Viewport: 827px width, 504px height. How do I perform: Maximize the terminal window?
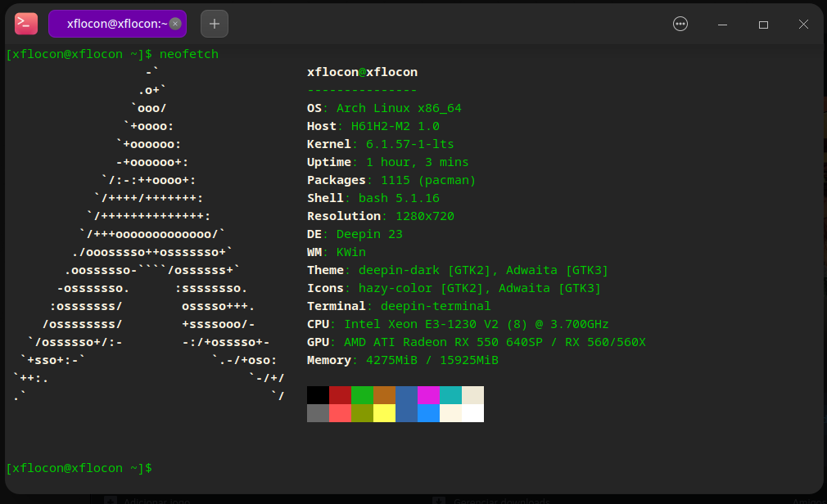763,25
